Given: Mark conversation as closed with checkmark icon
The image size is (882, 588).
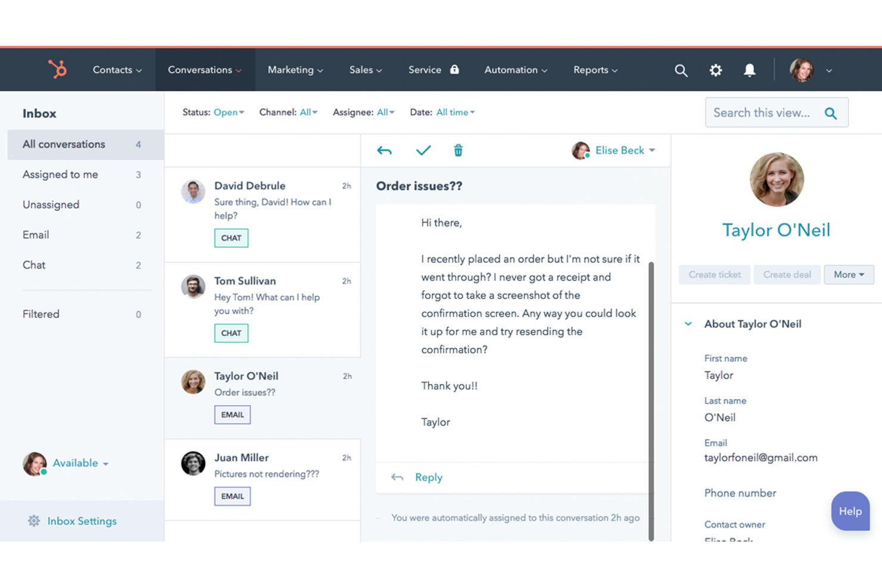Looking at the screenshot, I should [423, 151].
